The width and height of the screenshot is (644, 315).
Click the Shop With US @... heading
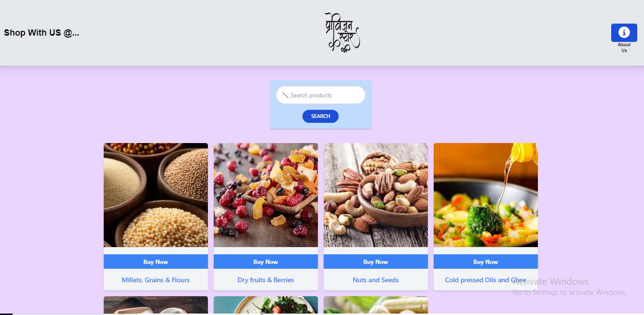pos(41,33)
